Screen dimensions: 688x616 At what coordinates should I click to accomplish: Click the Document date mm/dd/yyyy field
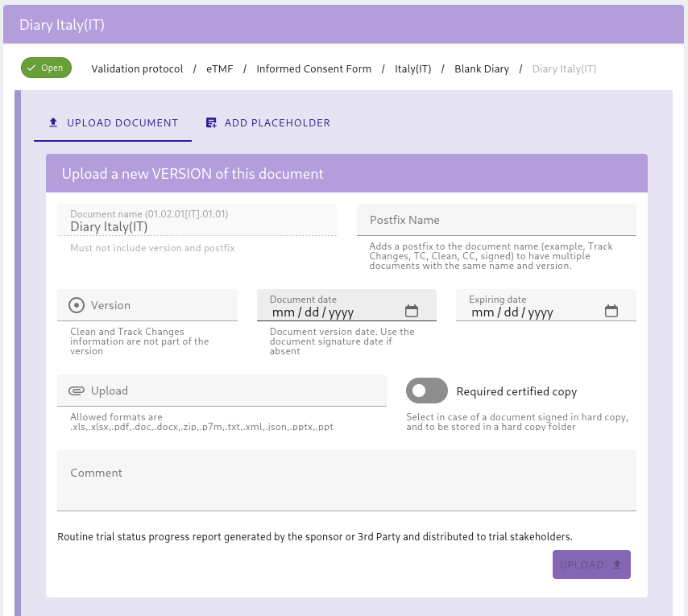pos(346,305)
